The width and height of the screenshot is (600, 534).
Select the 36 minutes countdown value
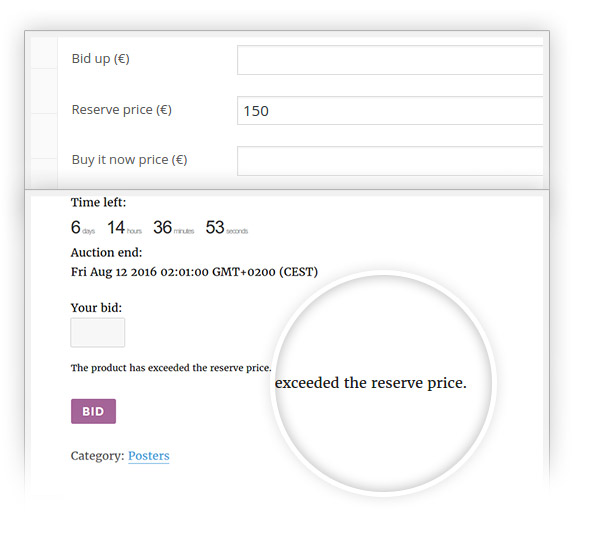click(174, 228)
